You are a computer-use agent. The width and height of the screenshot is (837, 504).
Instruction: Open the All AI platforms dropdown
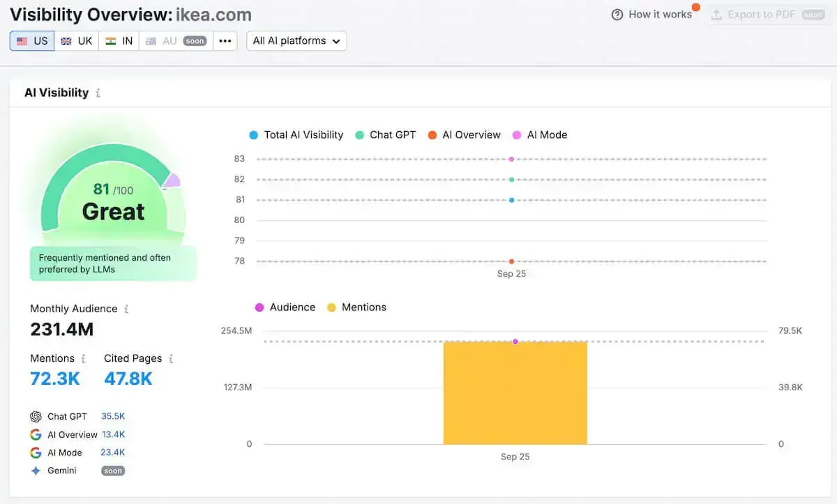click(x=296, y=40)
